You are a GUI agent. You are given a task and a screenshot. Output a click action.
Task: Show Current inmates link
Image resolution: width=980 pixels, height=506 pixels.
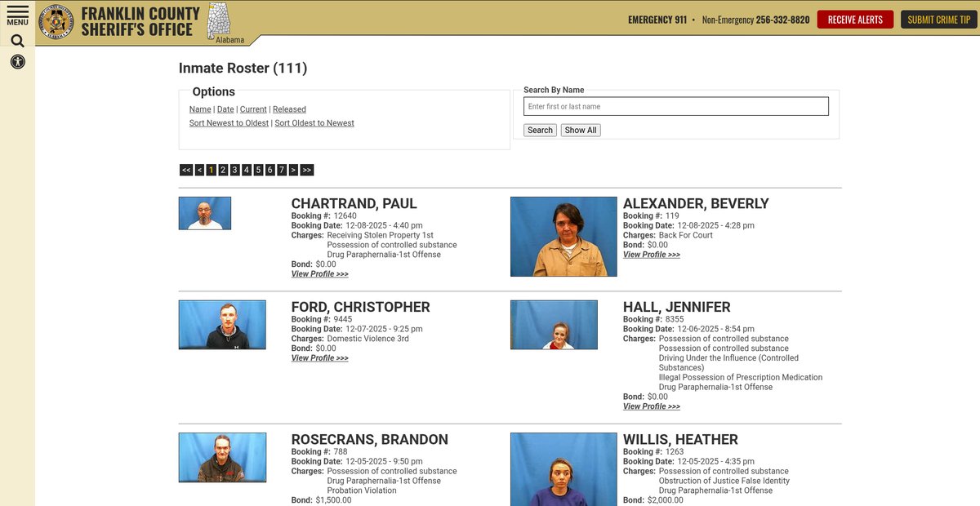coord(253,109)
